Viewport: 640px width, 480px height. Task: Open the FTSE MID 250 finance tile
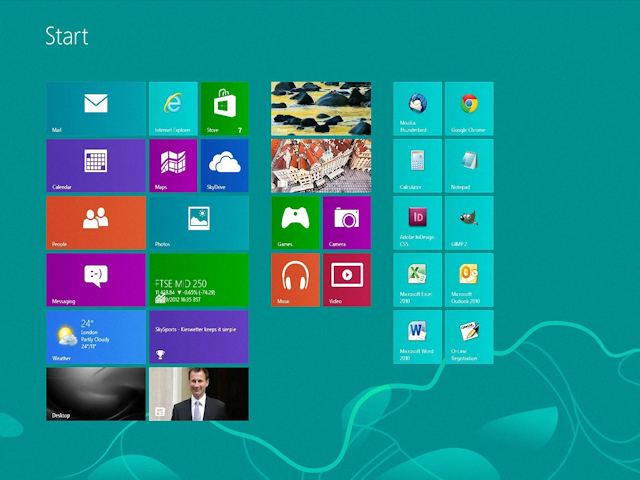198,279
